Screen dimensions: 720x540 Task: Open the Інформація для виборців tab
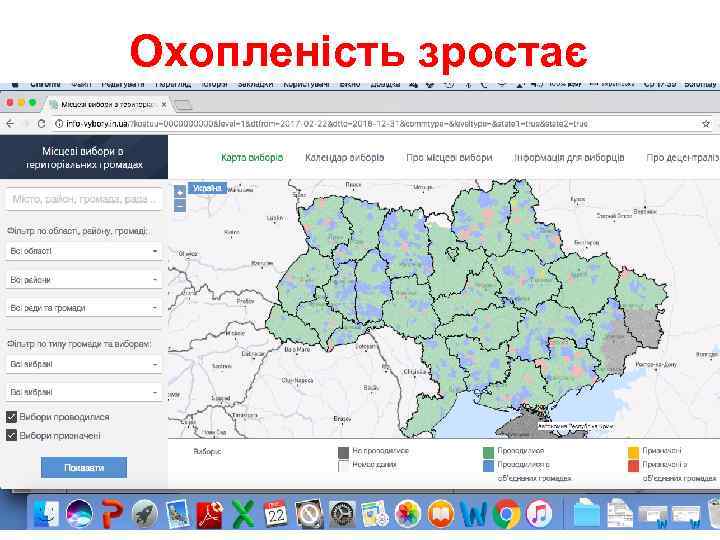[569, 158]
